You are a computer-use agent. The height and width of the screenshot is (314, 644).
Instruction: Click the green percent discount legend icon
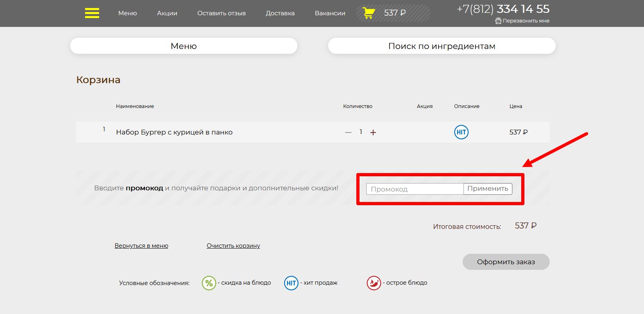(209, 283)
